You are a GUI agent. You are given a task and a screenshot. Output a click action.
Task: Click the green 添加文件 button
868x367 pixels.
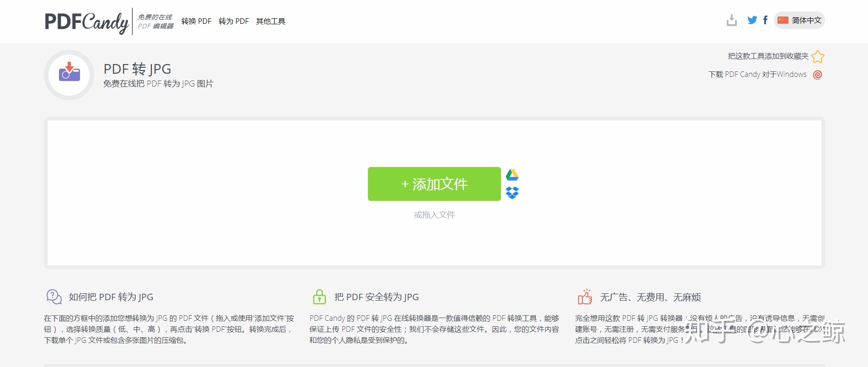434,184
